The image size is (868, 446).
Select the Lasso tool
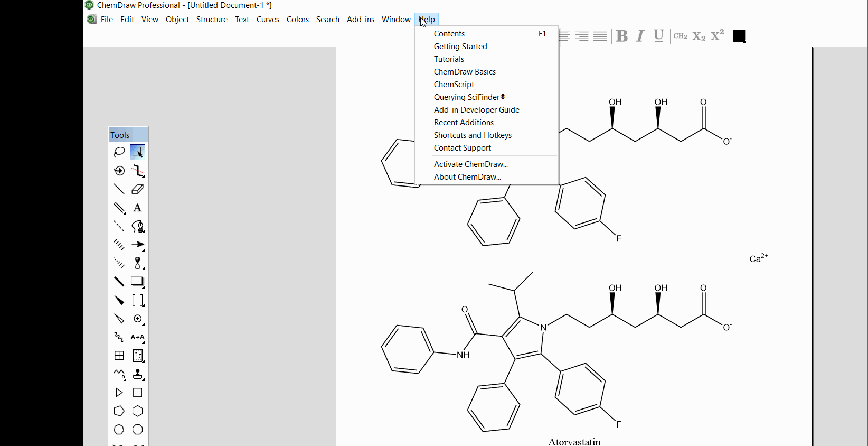point(119,152)
